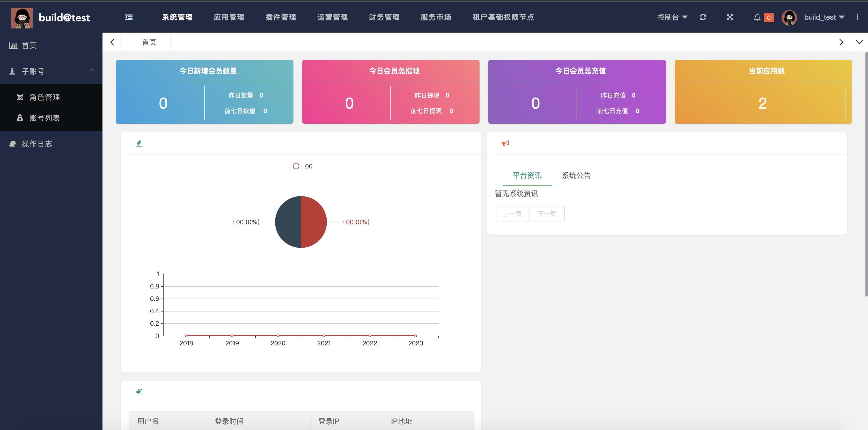Click the green arrow icon above login table
Screen dimensions: 868x430
coord(139,392)
